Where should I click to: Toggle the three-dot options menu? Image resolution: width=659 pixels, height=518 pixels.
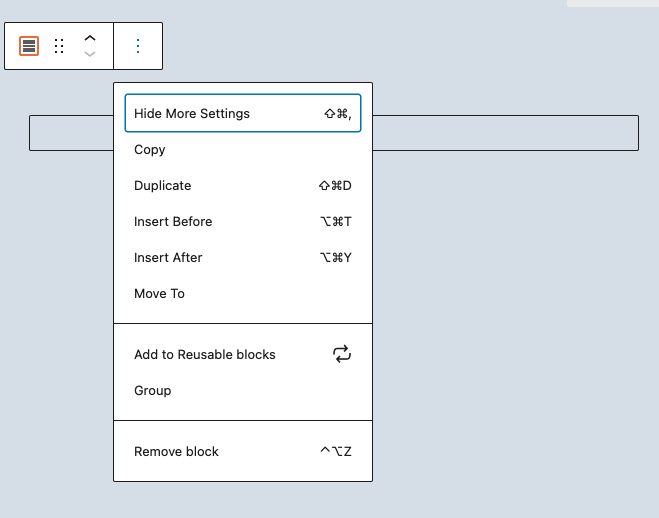138,46
